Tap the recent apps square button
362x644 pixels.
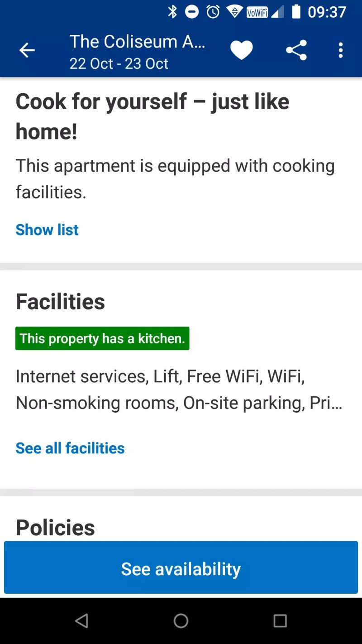point(280,621)
